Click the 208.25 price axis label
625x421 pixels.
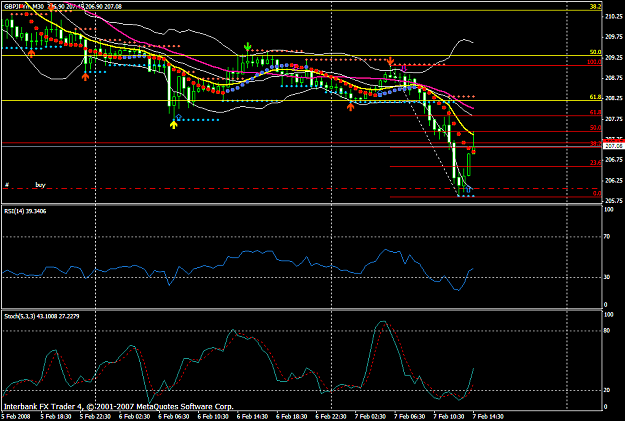tap(614, 98)
